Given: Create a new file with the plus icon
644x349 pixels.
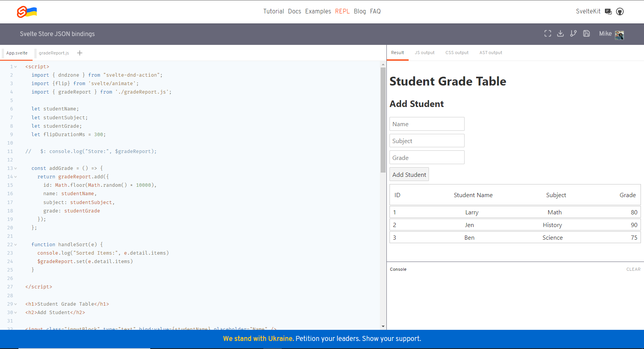Looking at the screenshot, I should (79, 53).
